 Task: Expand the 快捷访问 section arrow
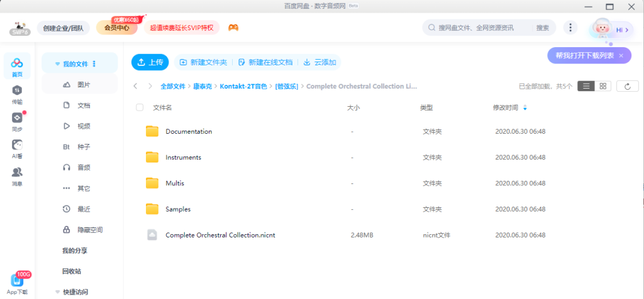pos(57,292)
